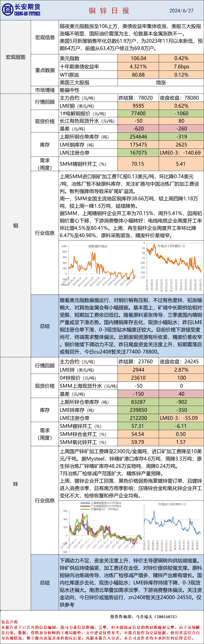Select the 铜 section label

pyautogui.click(x=15, y=226)
